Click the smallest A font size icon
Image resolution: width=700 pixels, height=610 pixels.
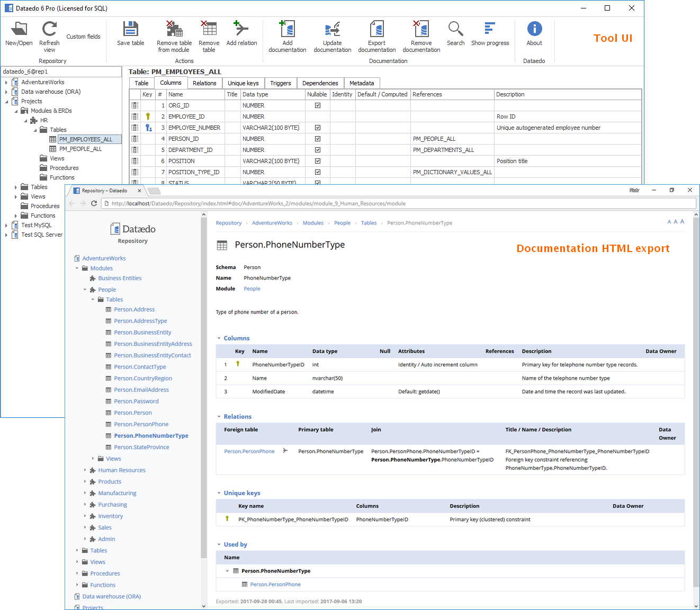point(669,222)
